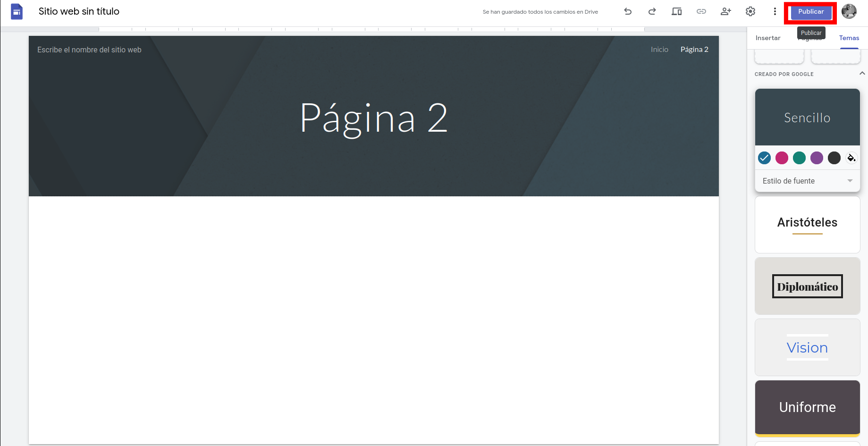868x446 pixels.
Task: Switch to the Insertar tab
Action: (x=768, y=38)
